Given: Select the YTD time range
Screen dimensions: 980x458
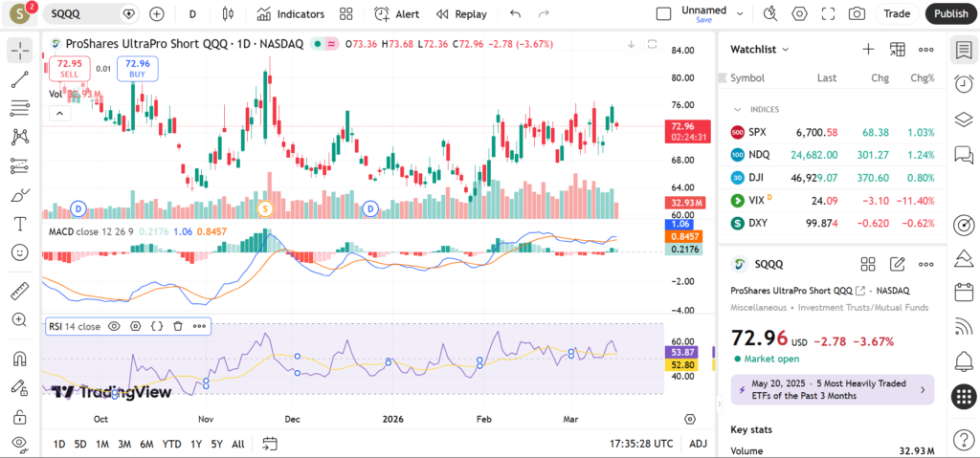Looking at the screenshot, I should click(171, 444).
